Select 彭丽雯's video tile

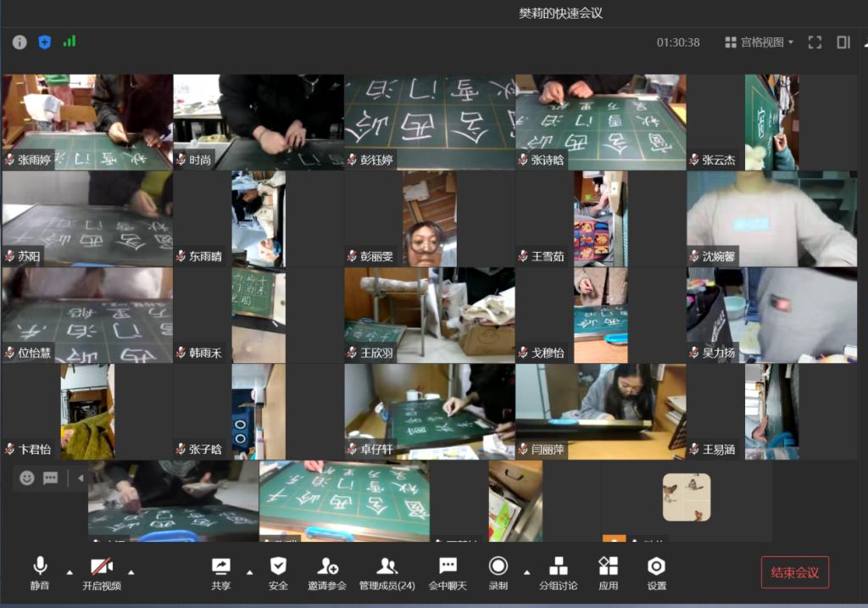[x=429, y=219]
